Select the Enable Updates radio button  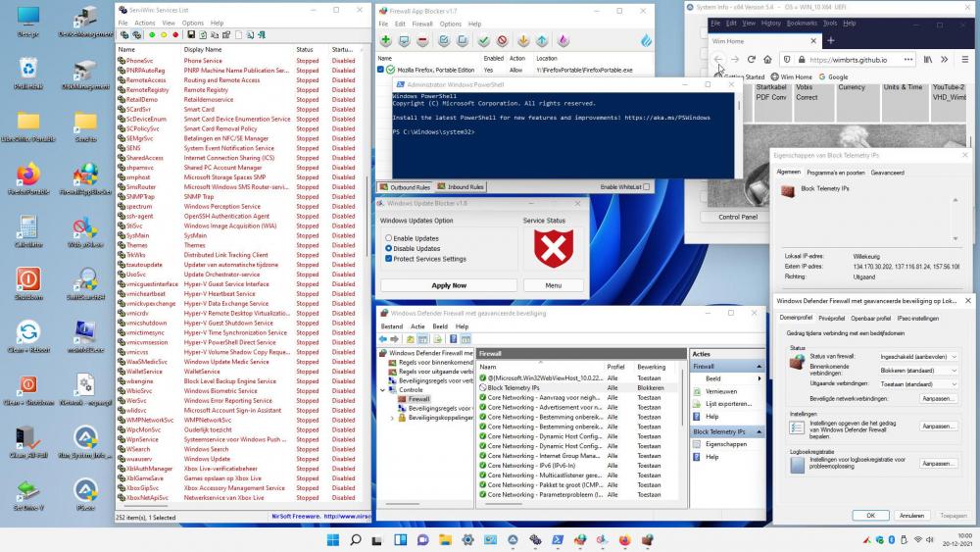389,238
